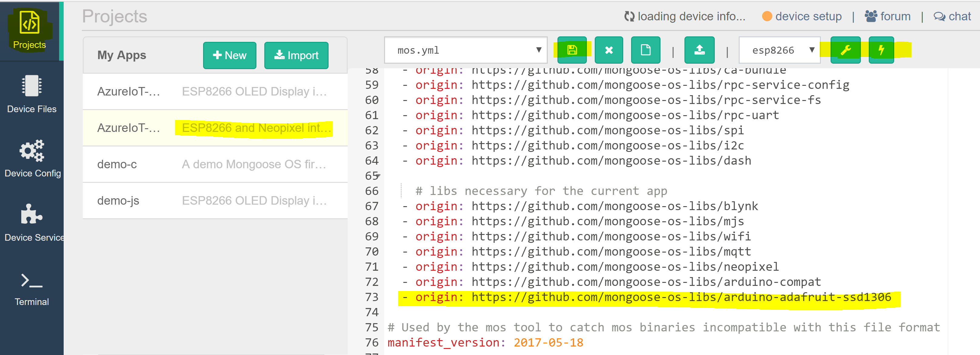Click the save file icon button
This screenshot has height=355, width=980.
coord(572,50)
